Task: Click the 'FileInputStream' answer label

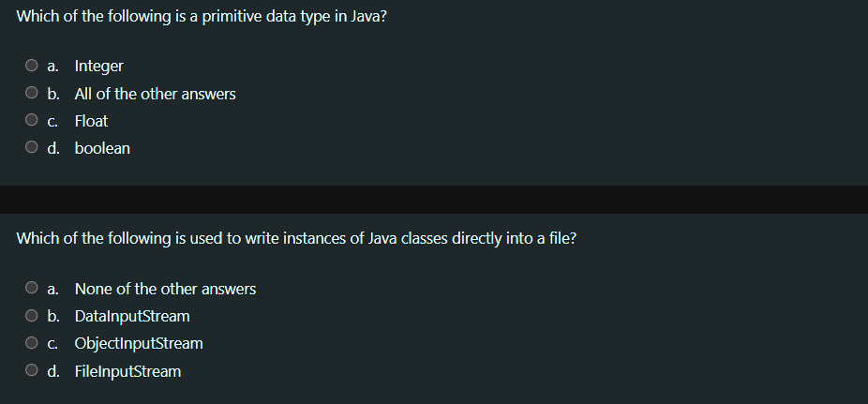Action: click(127, 371)
